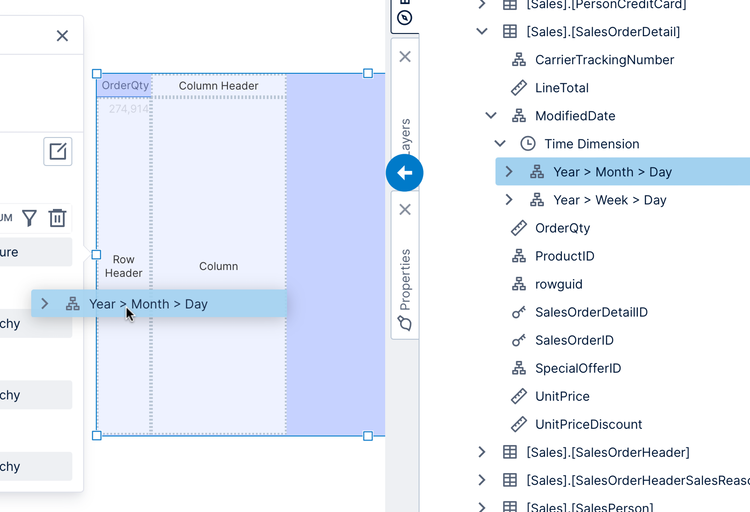
Task: Close the Properties tab using its X
Action: pyautogui.click(x=405, y=210)
